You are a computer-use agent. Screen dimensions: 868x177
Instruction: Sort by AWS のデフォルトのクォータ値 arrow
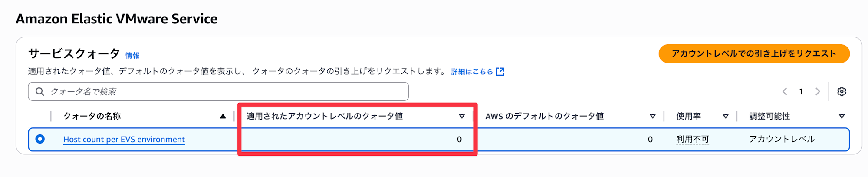pos(652,116)
